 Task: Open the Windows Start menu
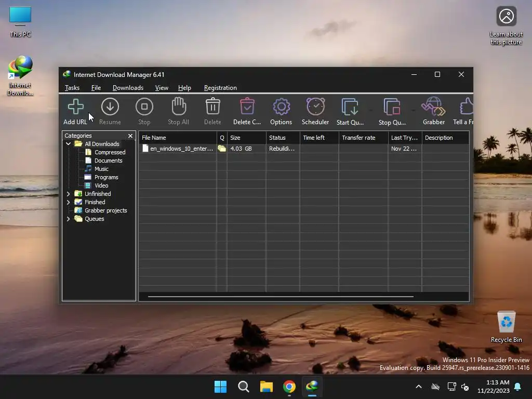220,387
